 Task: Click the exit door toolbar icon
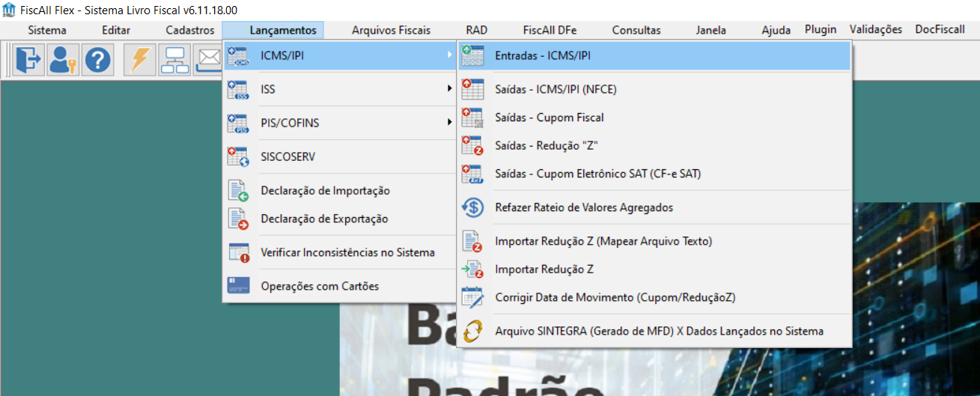pos(29,60)
